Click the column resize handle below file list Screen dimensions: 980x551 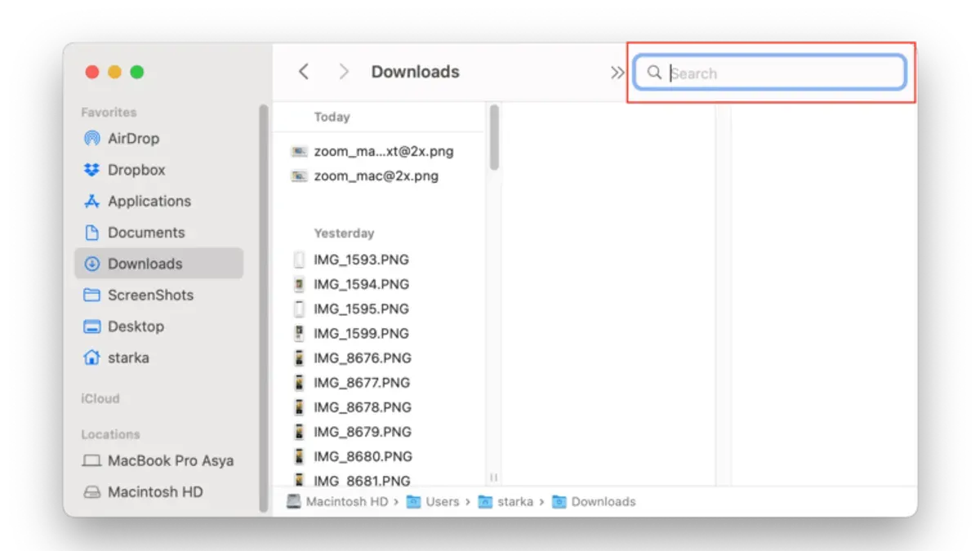pyautogui.click(x=494, y=478)
